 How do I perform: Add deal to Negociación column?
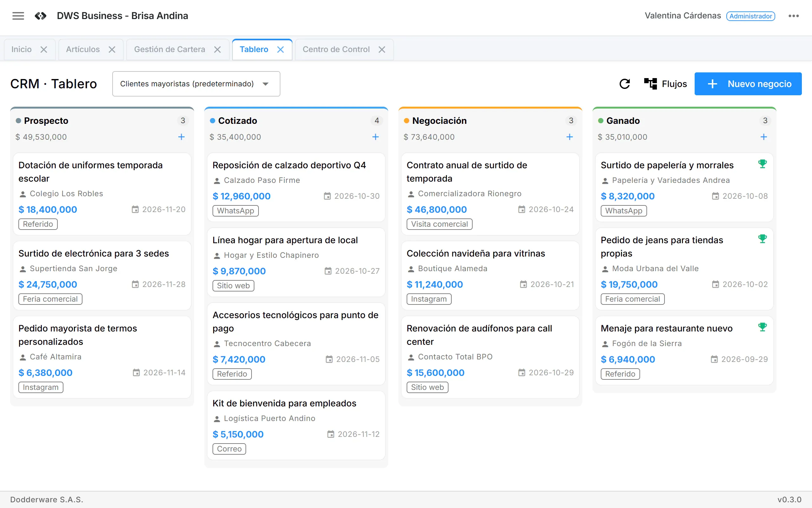click(569, 137)
